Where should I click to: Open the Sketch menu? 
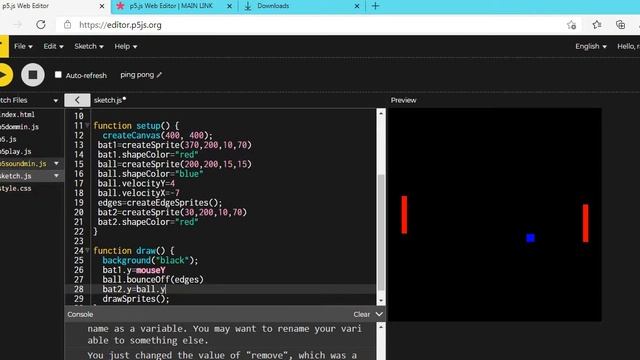[89, 47]
